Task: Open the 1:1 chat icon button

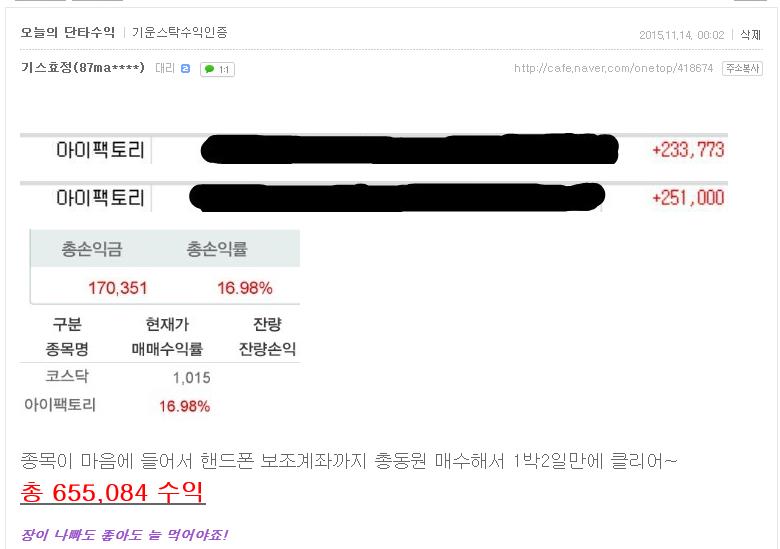Action: (x=217, y=69)
